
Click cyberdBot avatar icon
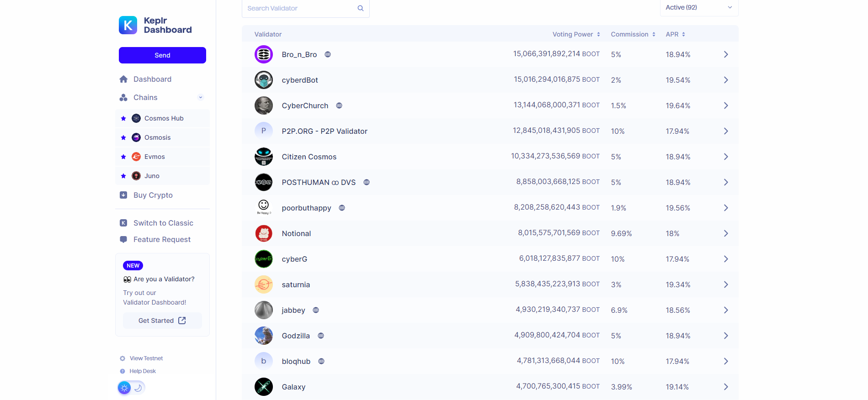point(264,80)
